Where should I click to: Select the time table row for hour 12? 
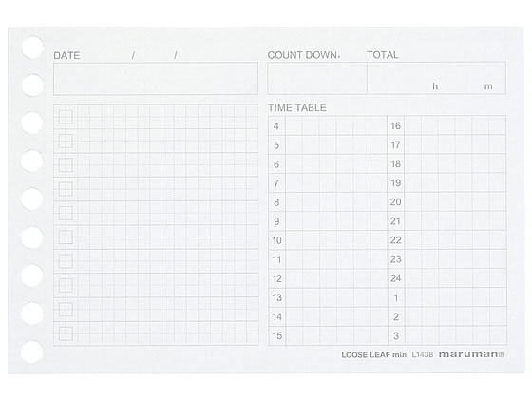(x=328, y=278)
